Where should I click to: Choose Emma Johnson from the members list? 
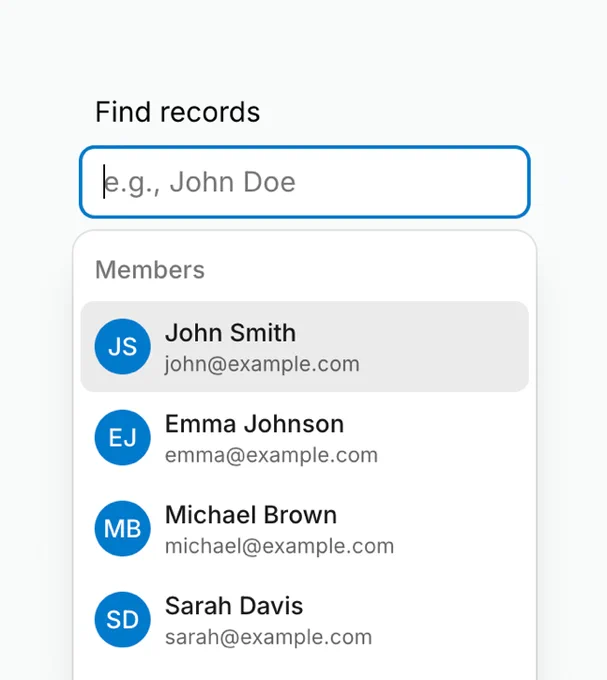(304, 438)
